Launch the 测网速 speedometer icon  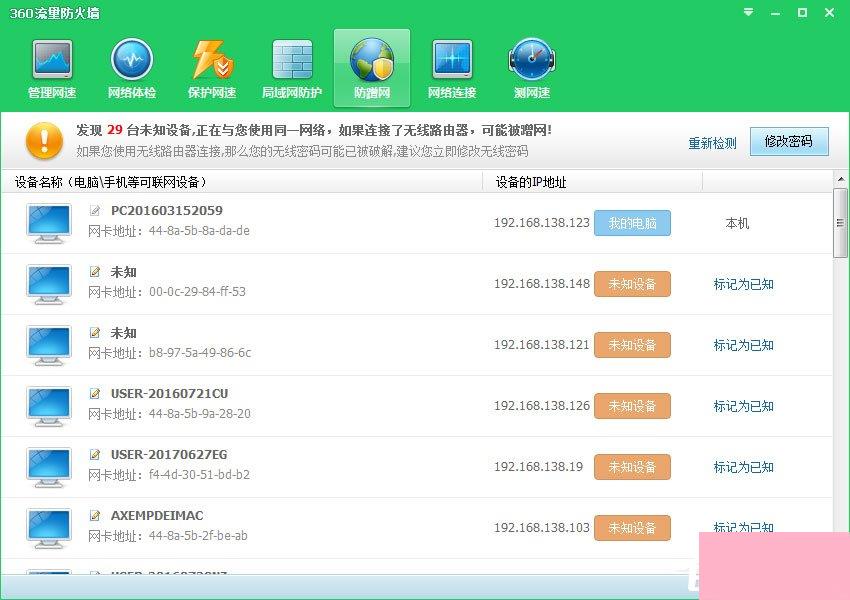(x=532, y=69)
